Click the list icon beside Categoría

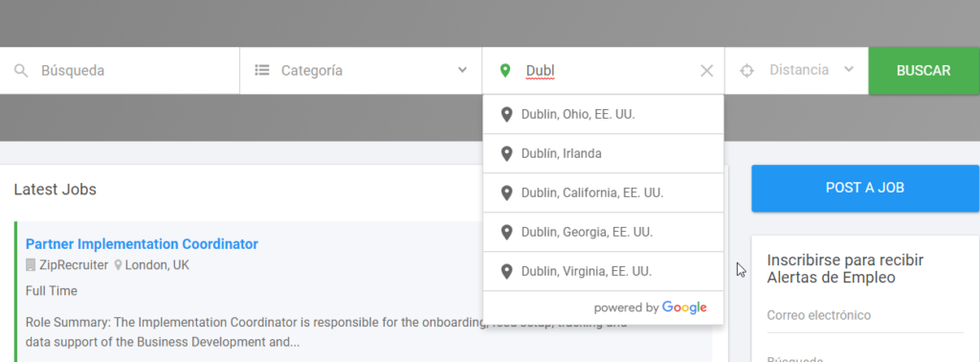(262, 70)
